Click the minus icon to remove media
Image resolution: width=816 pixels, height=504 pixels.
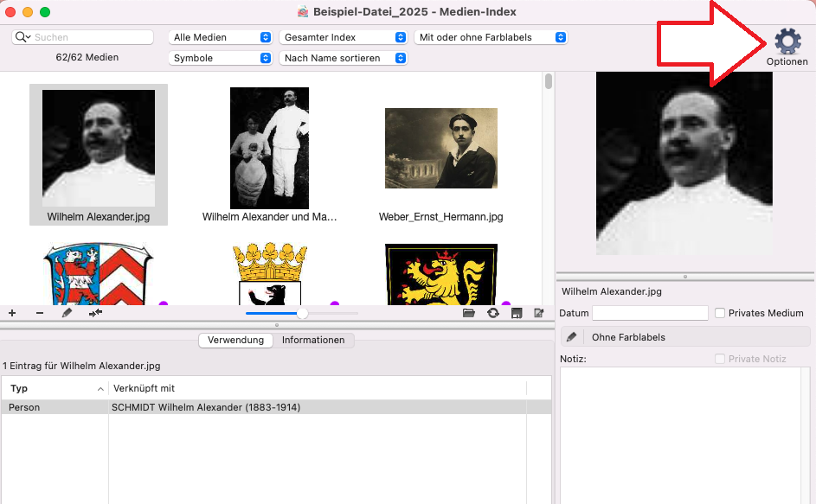coord(40,313)
